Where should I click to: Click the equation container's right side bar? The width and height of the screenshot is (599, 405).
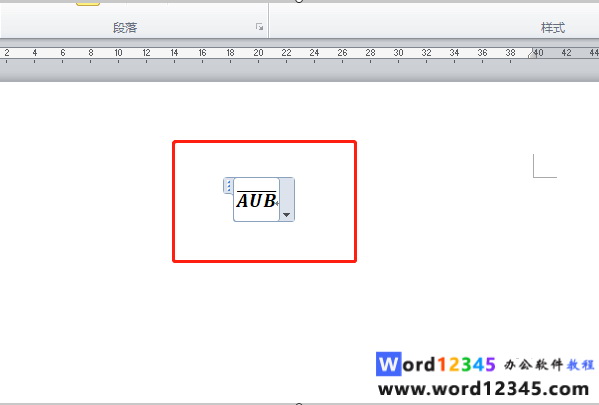click(287, 199)
